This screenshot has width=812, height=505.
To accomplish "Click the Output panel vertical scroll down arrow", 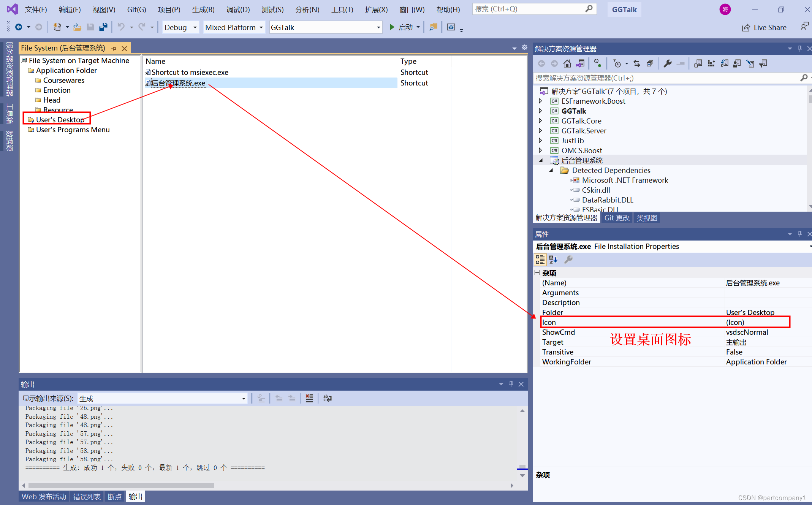I will coord(522,475).
